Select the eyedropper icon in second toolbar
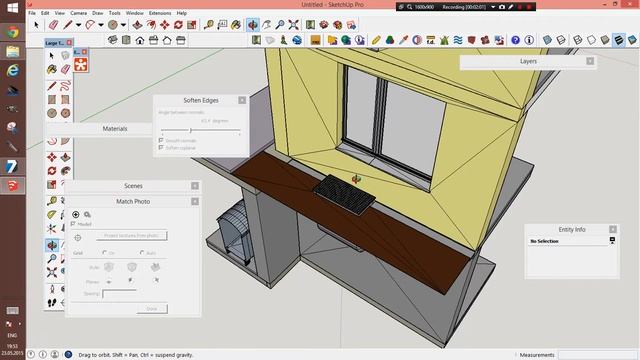The image size is (640, 360). tap(403, 40)
